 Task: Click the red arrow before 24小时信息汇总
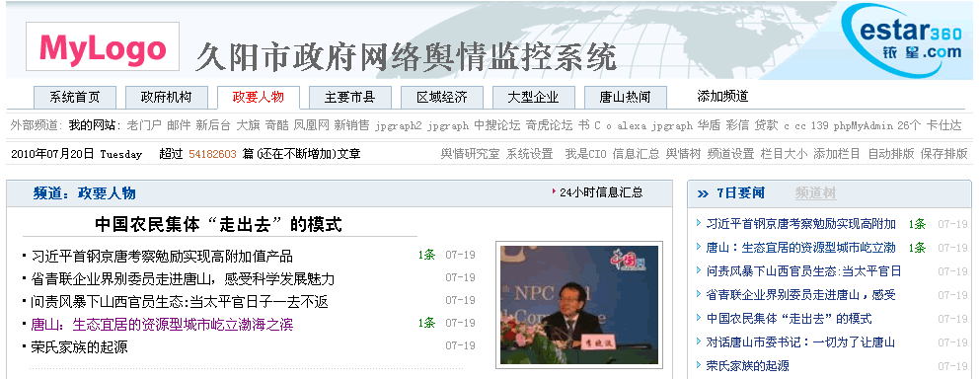click(554, 191)
